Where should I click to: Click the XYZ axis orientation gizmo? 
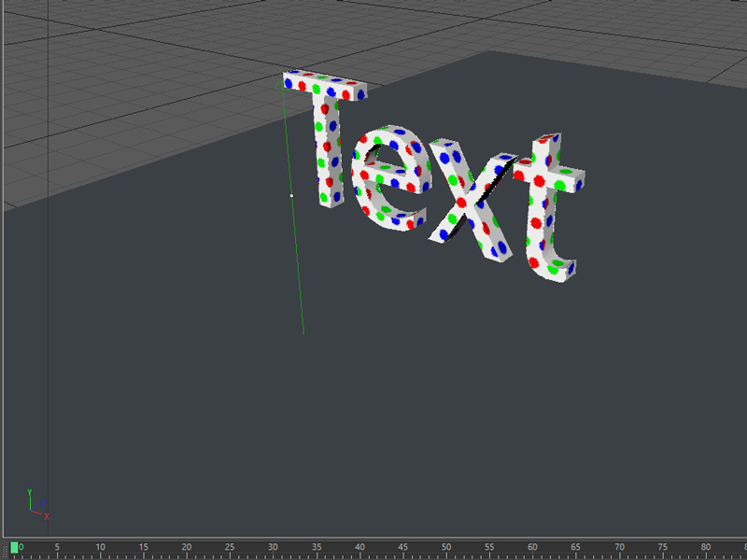coord(37,505)
